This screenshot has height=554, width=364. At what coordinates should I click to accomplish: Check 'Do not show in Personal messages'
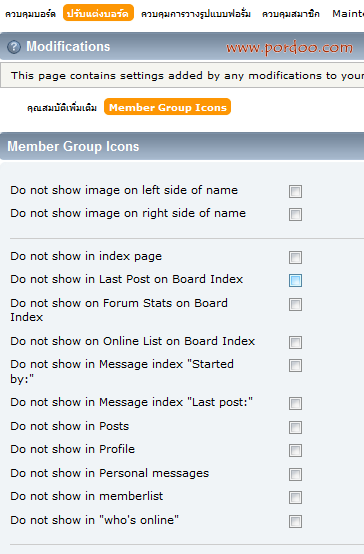[x=295, y=475]
